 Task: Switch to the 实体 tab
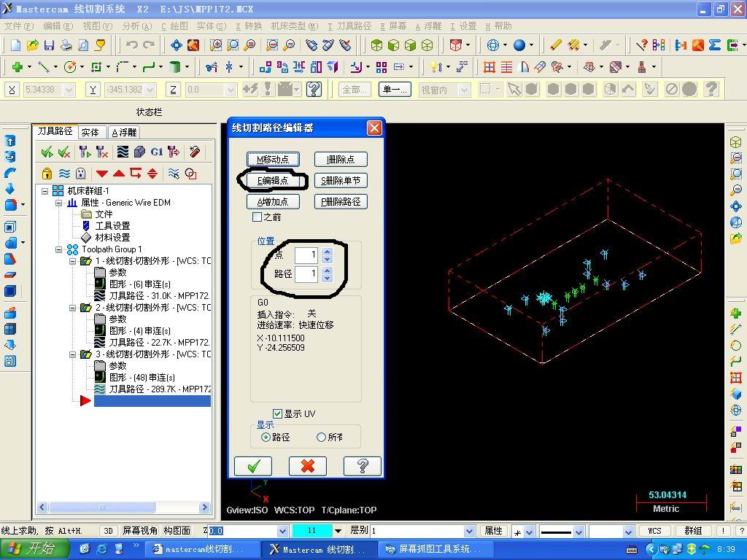click(90, 132)
